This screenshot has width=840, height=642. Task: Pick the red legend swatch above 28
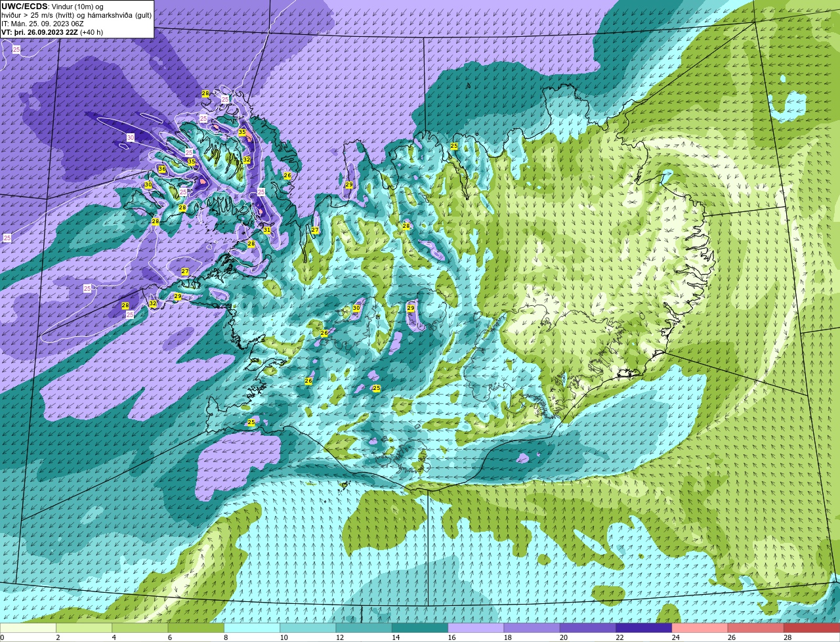[812, 628]
